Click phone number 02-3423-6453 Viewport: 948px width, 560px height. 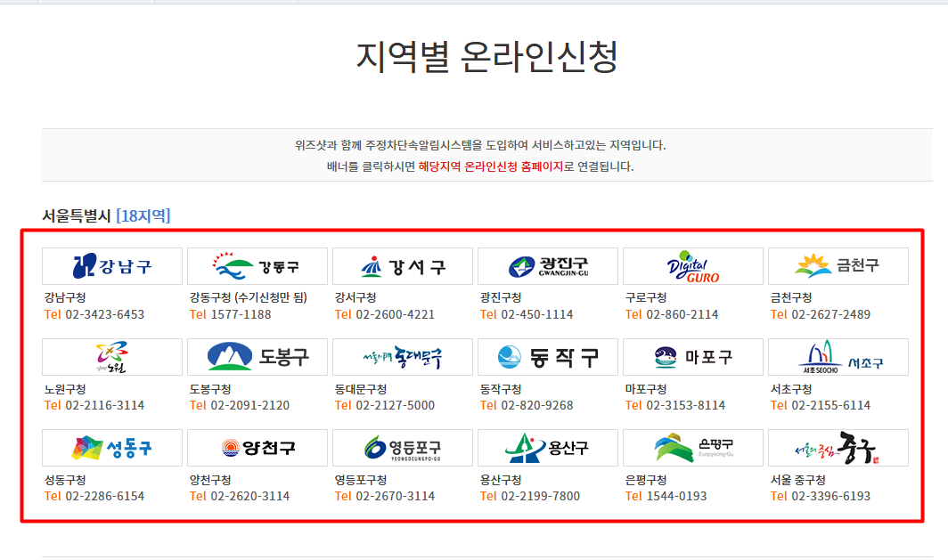(x=104, y=314)
